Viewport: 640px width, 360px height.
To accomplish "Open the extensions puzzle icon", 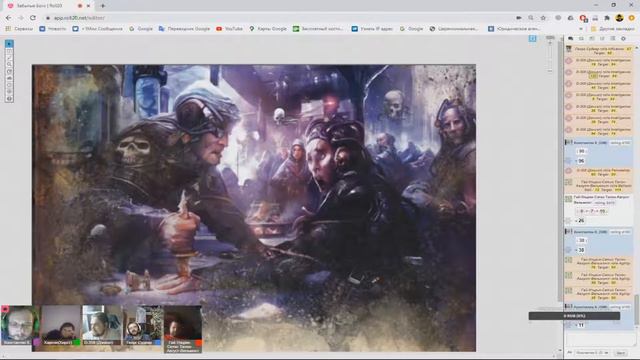I will pyautogui.click(x=607, y=18).
